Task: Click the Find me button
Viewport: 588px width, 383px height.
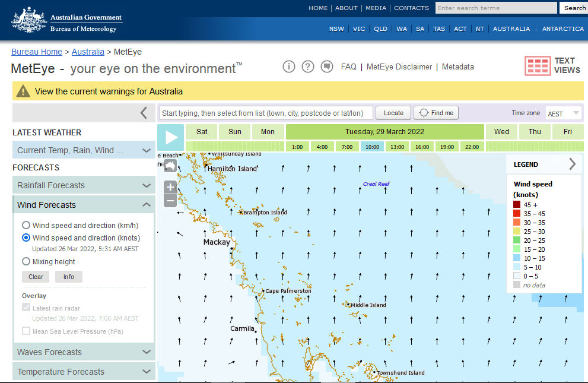Action: coord(436,113)
